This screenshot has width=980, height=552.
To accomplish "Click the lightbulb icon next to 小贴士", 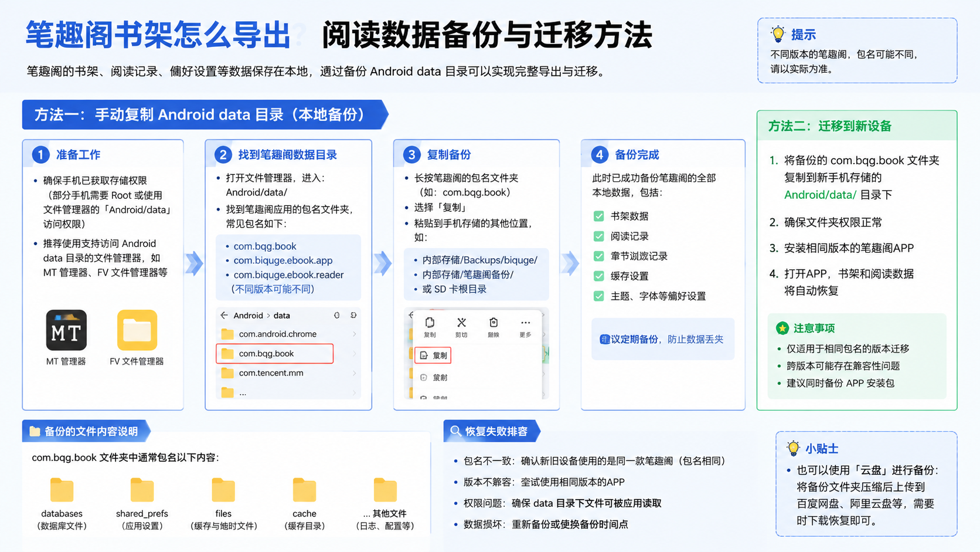I will pos(793,449).
